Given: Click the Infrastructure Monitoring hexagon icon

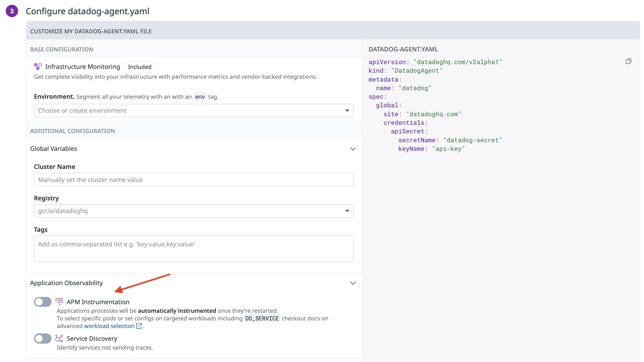Looking at the screenshot, I should 38,66.
